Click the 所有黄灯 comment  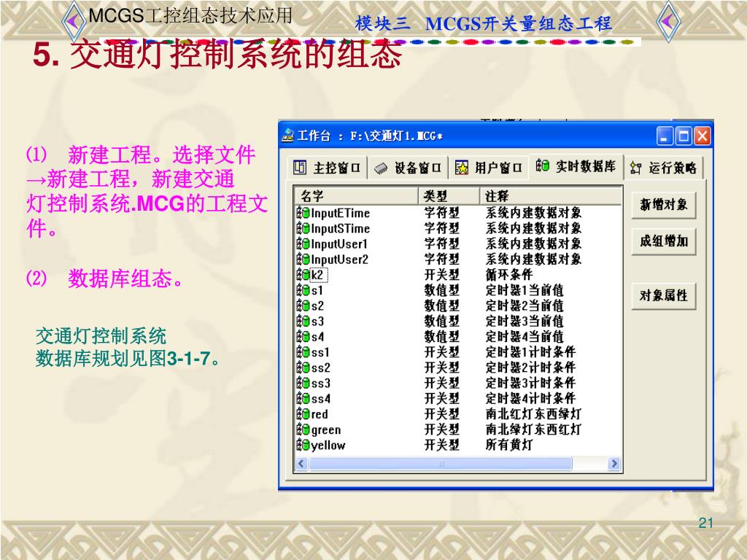pos(508,446)
